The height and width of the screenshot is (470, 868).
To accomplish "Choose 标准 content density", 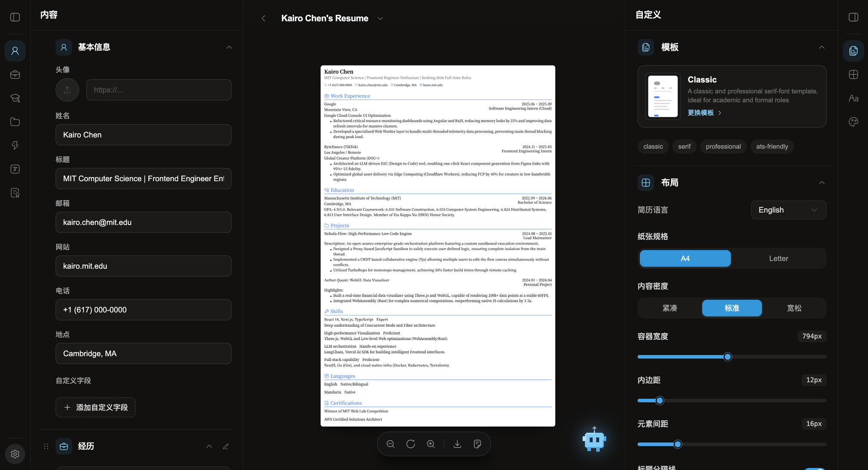I will pyautogui.click(x=732, y=308).
